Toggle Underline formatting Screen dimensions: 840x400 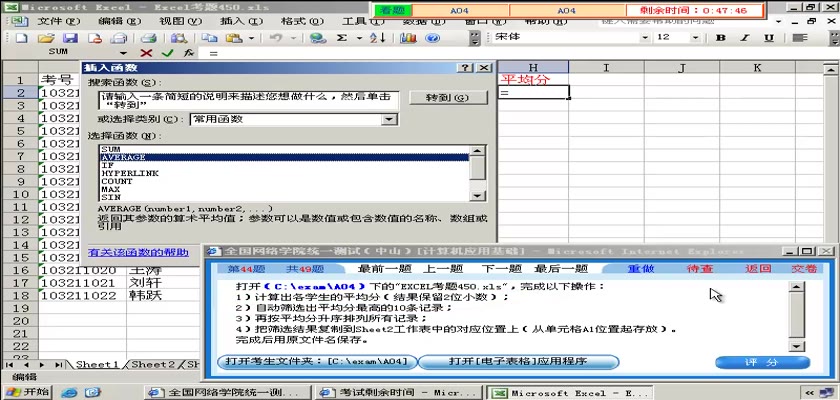tap(769, 37)
